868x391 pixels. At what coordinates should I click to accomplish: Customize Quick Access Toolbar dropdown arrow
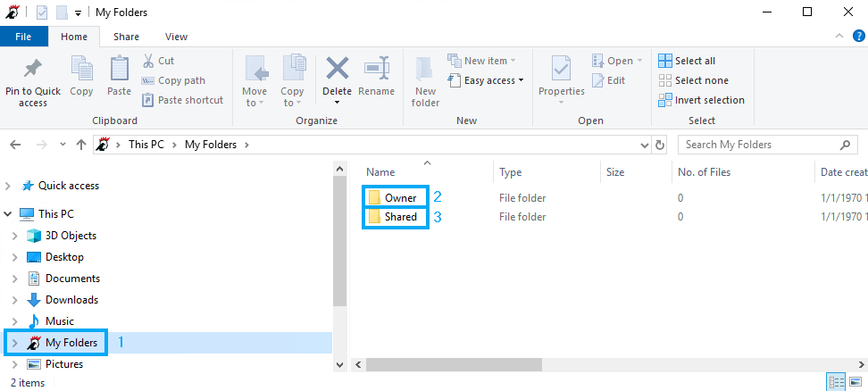point(78,12)
